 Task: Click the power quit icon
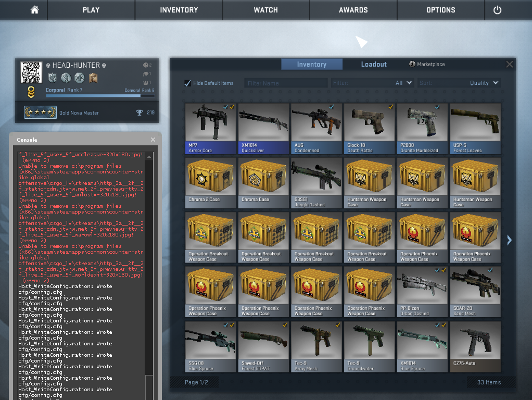tap(497, 10)
